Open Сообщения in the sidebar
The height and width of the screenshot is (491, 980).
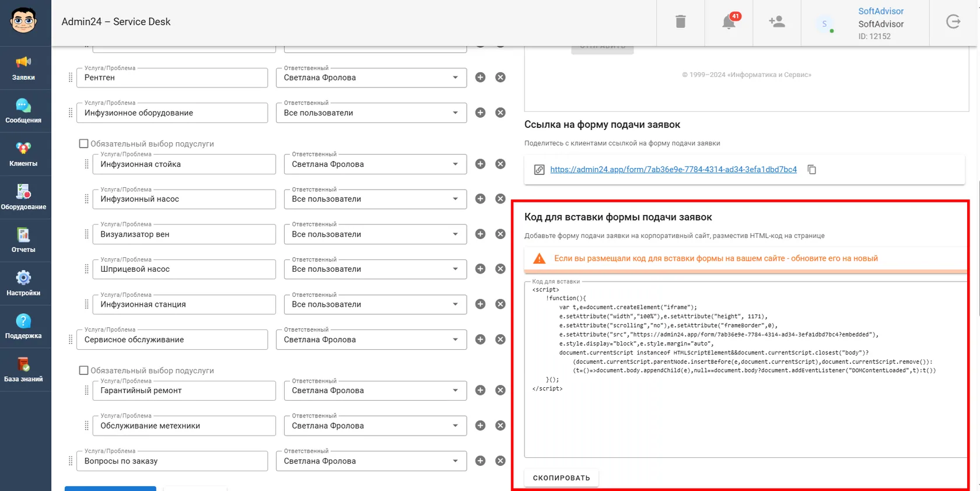[23, 111]
